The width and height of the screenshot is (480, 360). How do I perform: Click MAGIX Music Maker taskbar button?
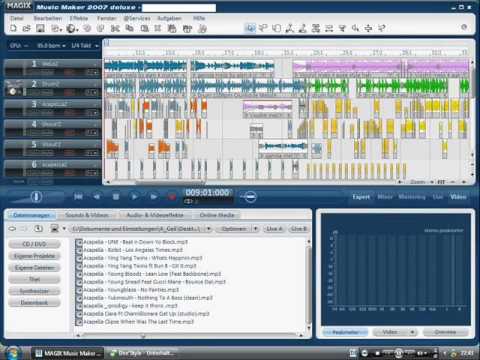point(68,353)
